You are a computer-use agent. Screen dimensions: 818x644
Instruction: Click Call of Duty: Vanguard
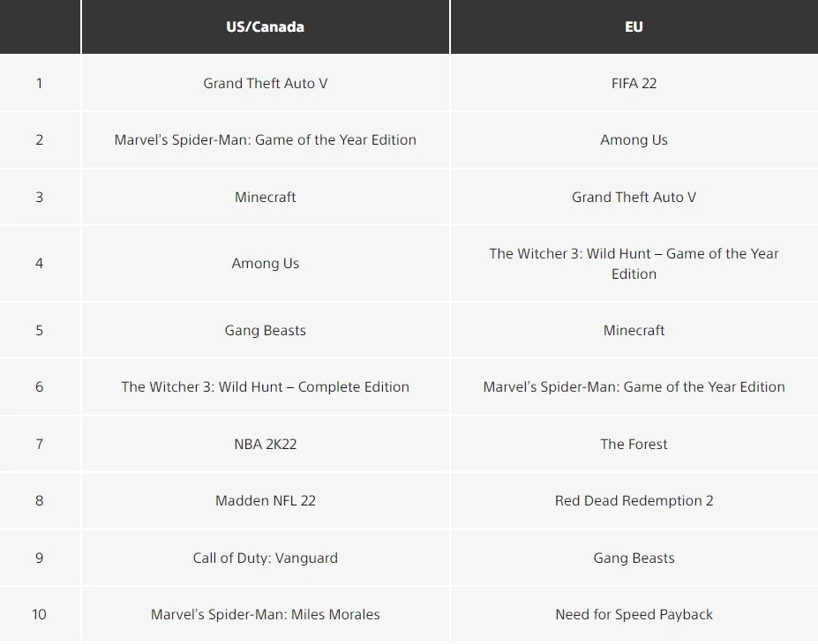265,558
